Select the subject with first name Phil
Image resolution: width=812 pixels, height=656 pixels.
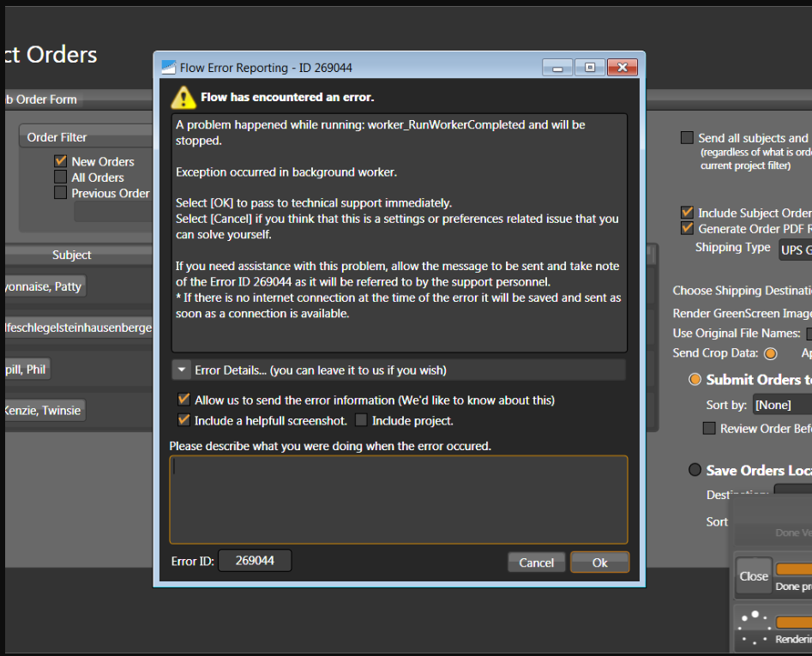click(27, 370)
